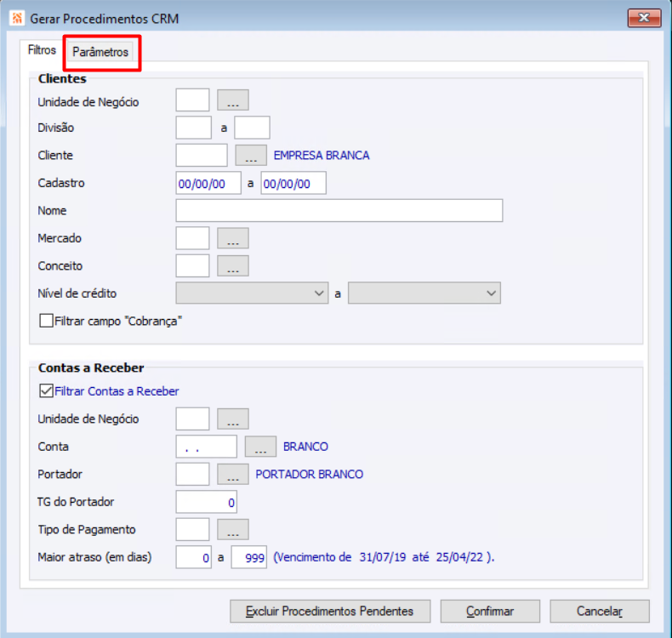
Task: Expand the first Nível de crédito dropdown
Action: tap(252, 293)
